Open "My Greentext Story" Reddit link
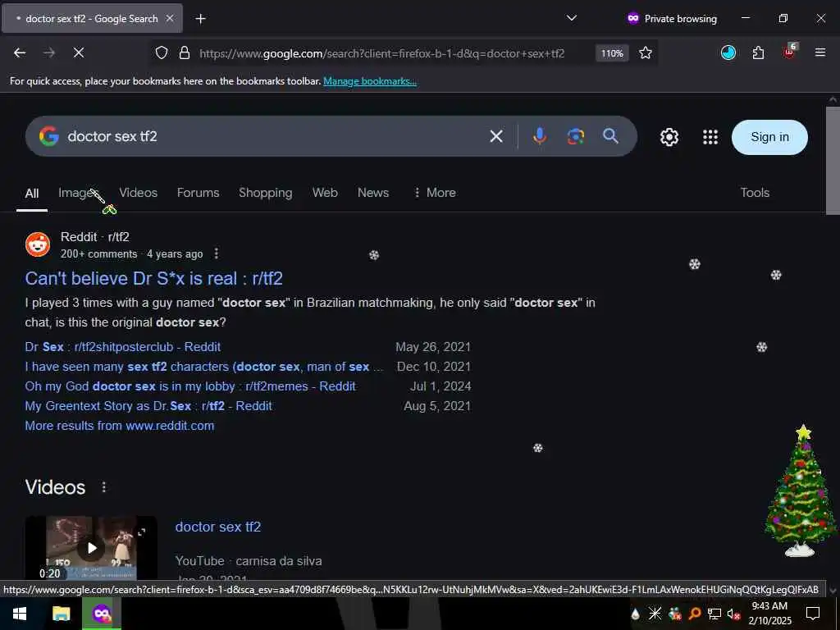Screen dimensions: 840x630 (148, 406)
